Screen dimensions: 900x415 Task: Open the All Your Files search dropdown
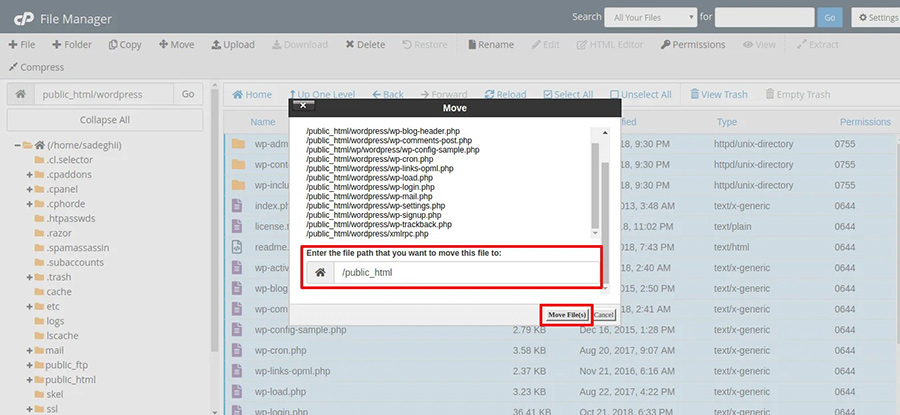[x=650, y=17]
